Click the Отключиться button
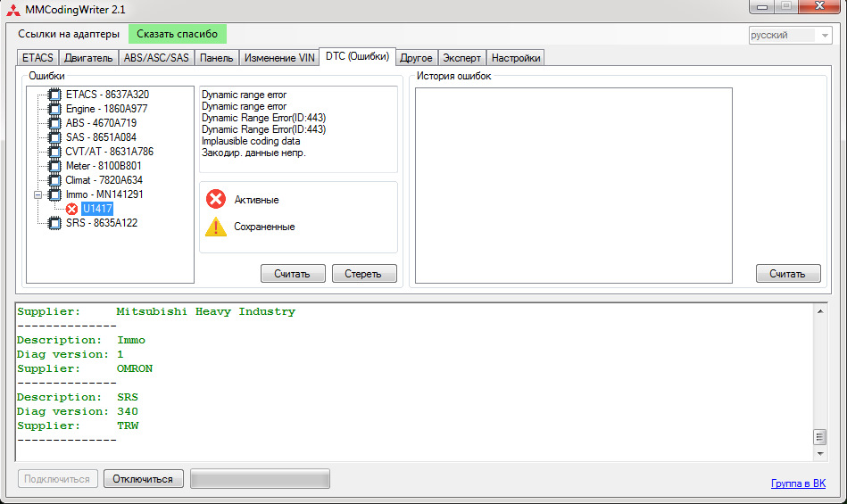The width and height of the screenshot is (847, 504). point(144,479)
